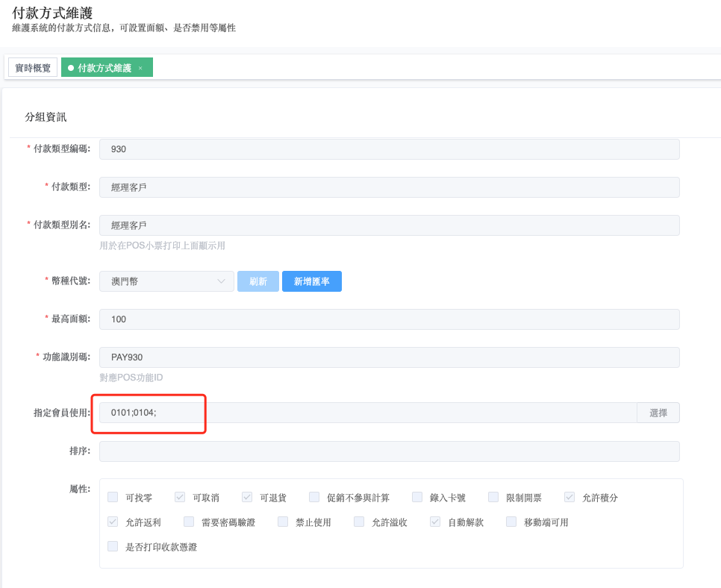Screen dimensions: 721x588
Task: Open the 幣種代號 dropdown showing 澳門幣
Action: pyautogui.click(x=166, y=281)
